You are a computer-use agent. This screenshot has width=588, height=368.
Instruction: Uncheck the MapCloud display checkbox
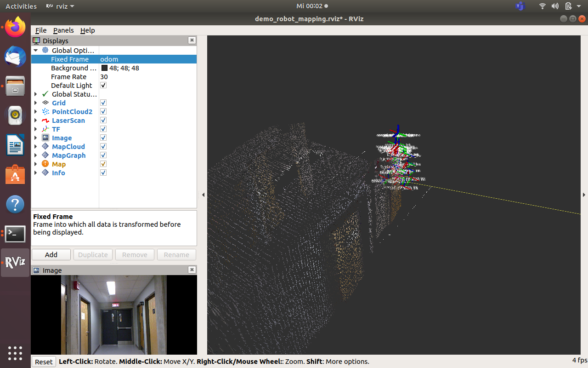103,147
